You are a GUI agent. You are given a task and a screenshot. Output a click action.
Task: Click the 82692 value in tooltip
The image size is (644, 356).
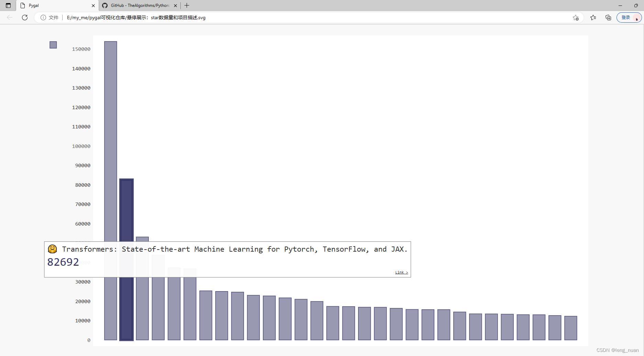click(63, 262)
